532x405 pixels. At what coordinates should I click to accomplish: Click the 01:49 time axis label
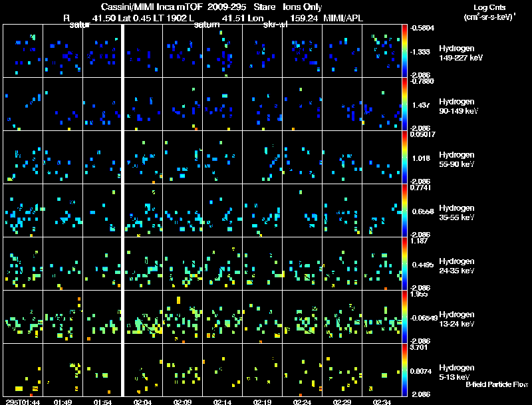click(63, 402)
